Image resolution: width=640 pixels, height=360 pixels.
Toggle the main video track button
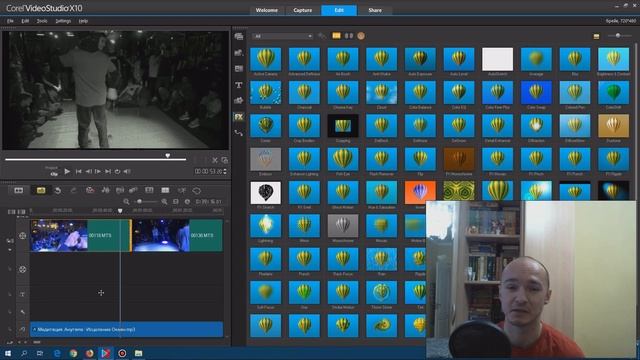click(x=22, y=236)
